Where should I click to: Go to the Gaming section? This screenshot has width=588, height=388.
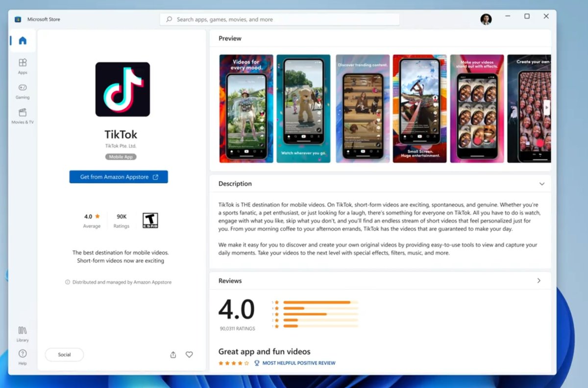23,91
